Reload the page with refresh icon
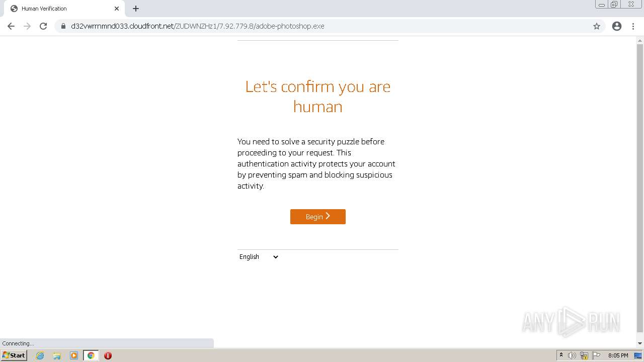Image resolution: width=644 pixels, height=362 pixels. point(43,26)
